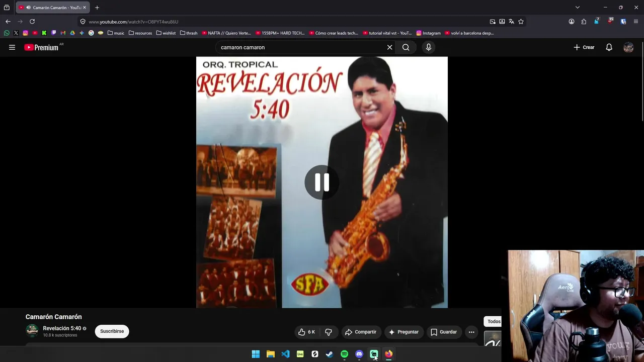Close the Camarón Camarón tab
The width and height of the screenshot is (644, 362).
coord(85,8)
